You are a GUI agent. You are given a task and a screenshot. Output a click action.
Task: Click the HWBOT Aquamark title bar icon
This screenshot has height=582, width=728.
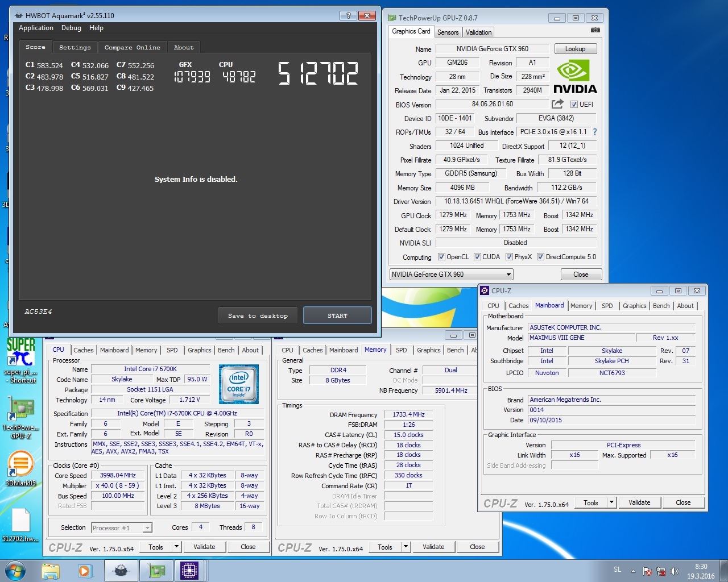(x=18, y=16)
